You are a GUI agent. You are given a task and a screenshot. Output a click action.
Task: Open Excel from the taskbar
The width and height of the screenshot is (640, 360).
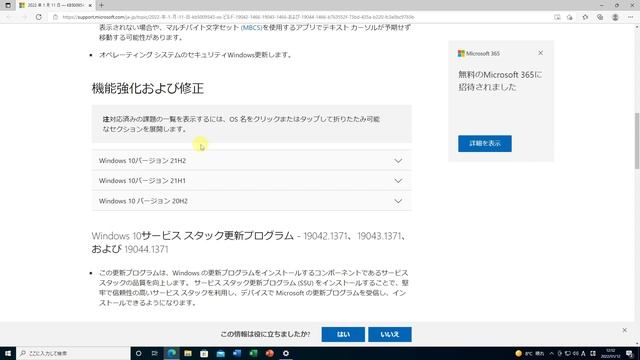(x=253, y=353)
